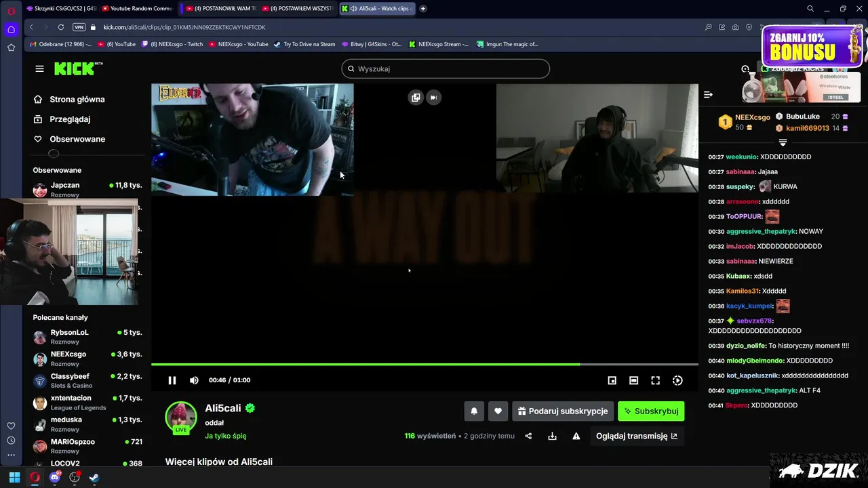This screenshot has height=488, width=868.
Task: Open xntentacion recommended channel
Action: pyautogui.click(x=87, y=403)
